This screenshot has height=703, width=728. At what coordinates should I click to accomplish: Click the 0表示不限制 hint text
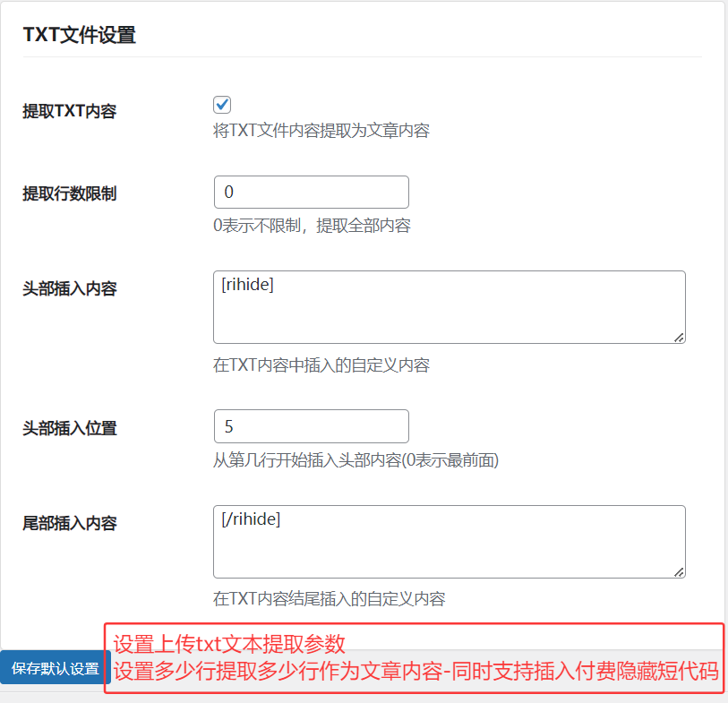[x=311, y=226]
